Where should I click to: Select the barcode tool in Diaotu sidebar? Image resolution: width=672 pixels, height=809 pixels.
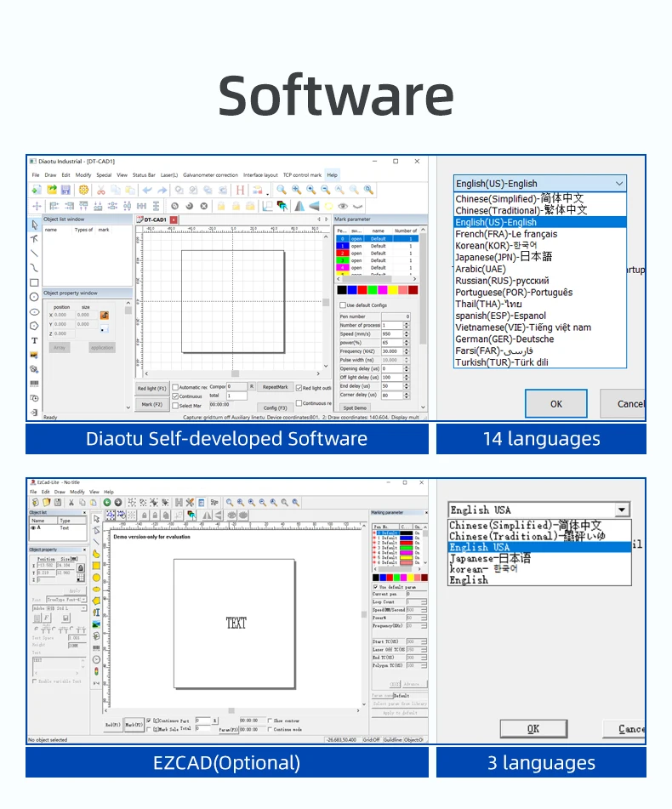[35, 384]
